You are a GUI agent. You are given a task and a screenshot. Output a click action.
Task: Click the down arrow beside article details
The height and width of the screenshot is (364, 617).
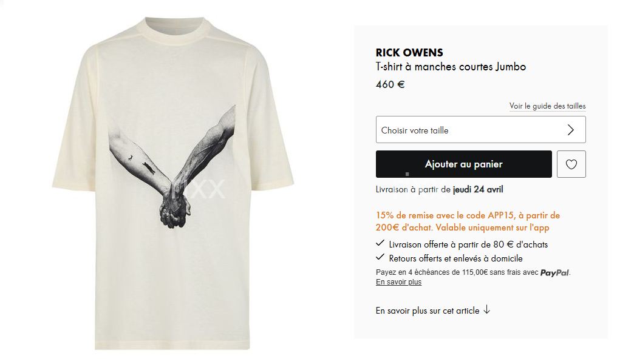click(x=487, y=310)
